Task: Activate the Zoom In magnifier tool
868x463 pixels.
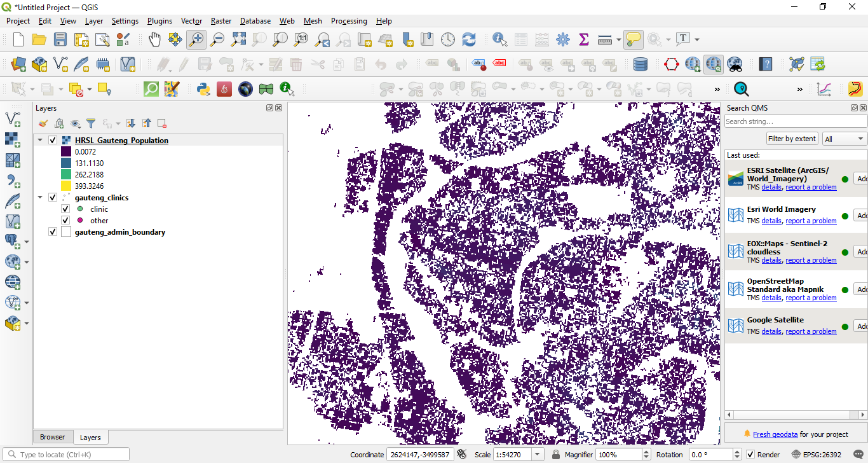Action: click(196, 39)
